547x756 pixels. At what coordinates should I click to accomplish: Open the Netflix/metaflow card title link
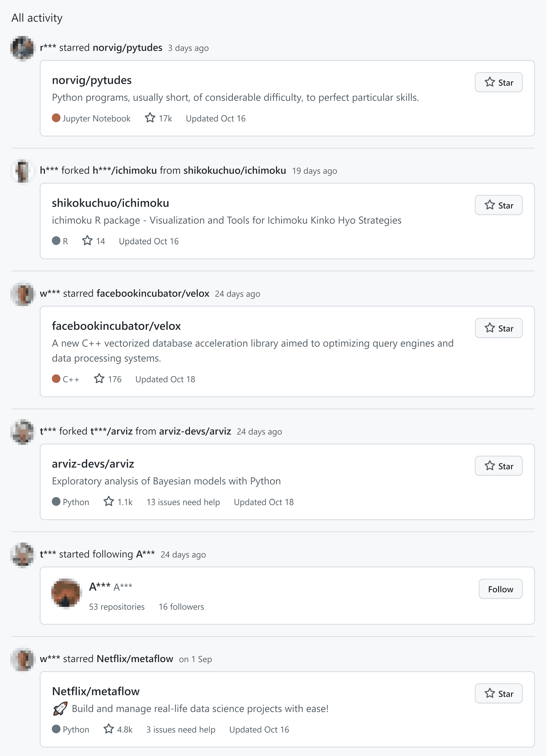(x=96, y=691)
